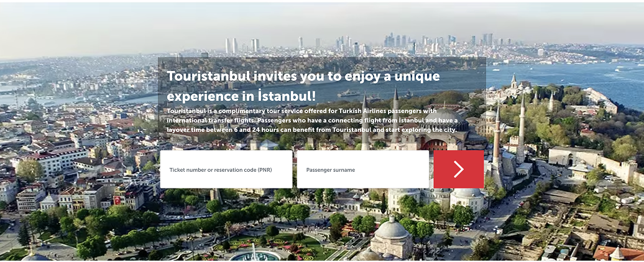Click the complimentary tour service description paragraph
This screenshot has width=644, height=262.
coord(312,120)
